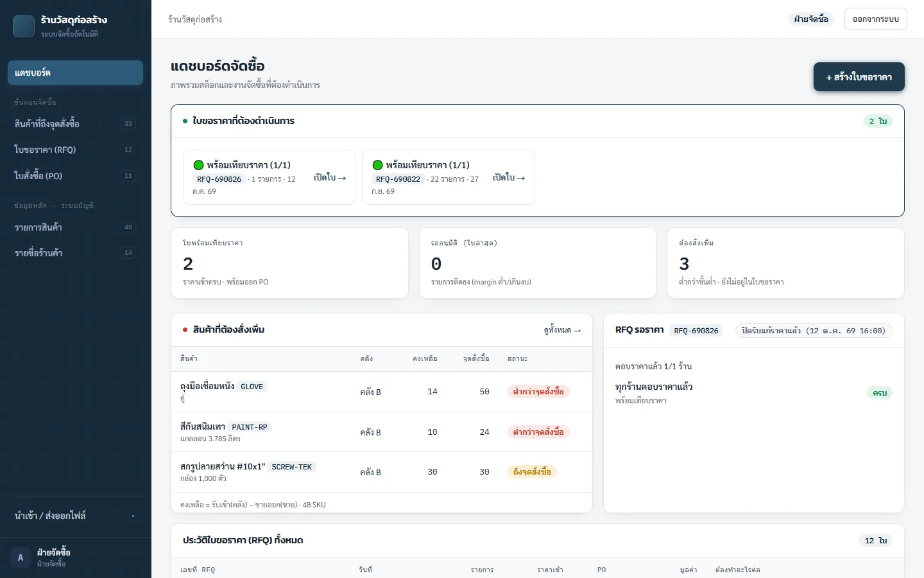Open ใบขอราคา (RFQ) in the sidebar
The height and width of the screenshot is (578, 924).
point(75,150)
